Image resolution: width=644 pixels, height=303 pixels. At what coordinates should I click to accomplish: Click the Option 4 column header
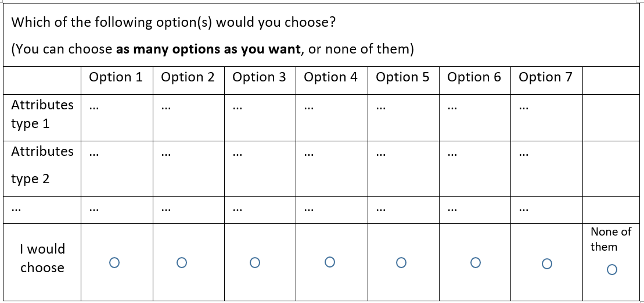tap(330, 77)
